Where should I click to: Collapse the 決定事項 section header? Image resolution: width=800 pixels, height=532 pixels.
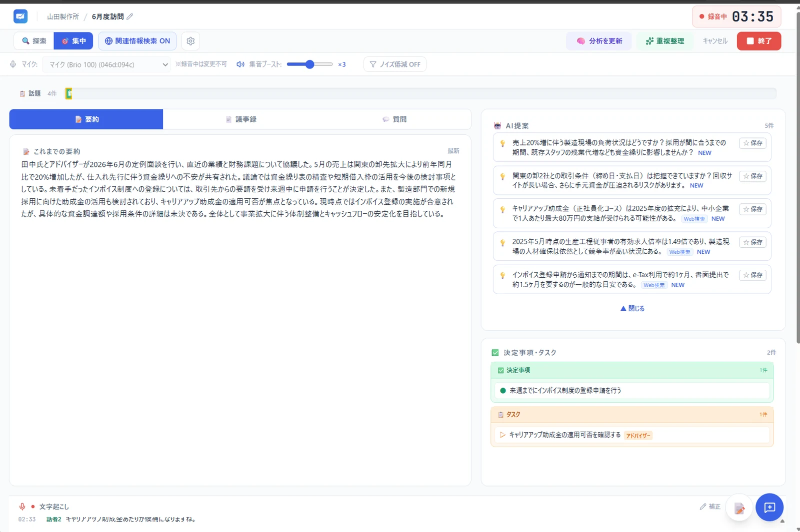click(632, 370)
